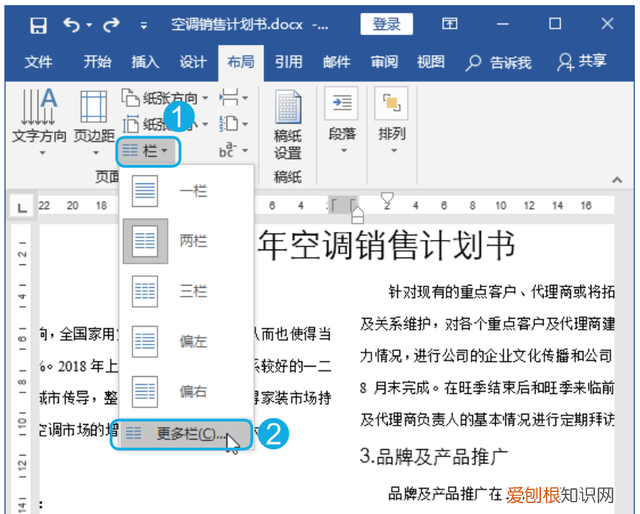Switch to the 审阅 tab
The image size is (640, 514).
[x=384, y=62]
